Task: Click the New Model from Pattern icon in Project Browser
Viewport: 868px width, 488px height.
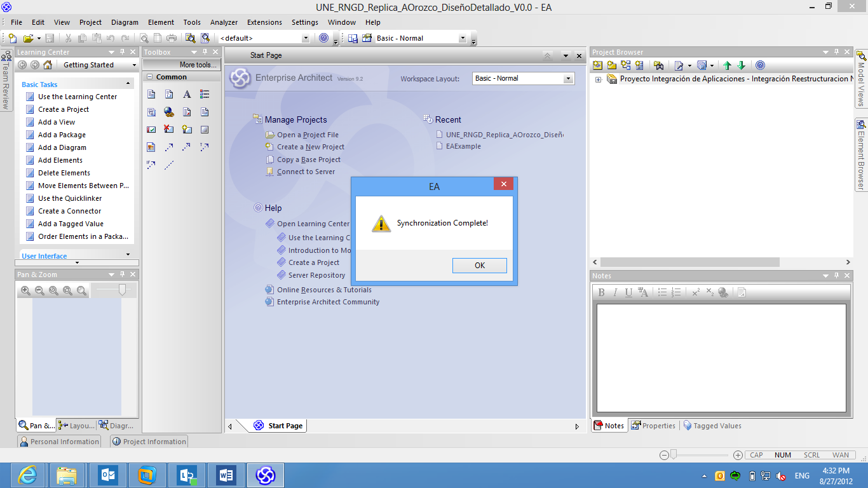Action: (597, 65)
